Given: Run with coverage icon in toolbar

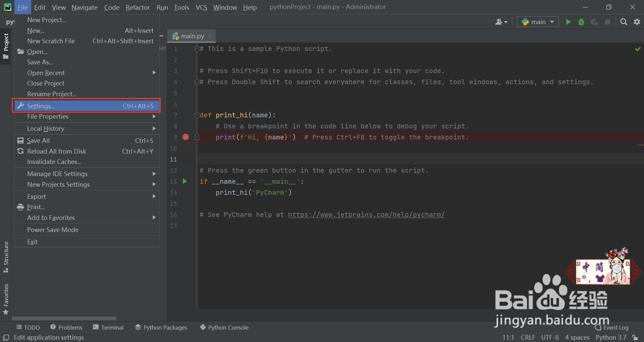Looking at the screenshot, I should click(594, 22).
